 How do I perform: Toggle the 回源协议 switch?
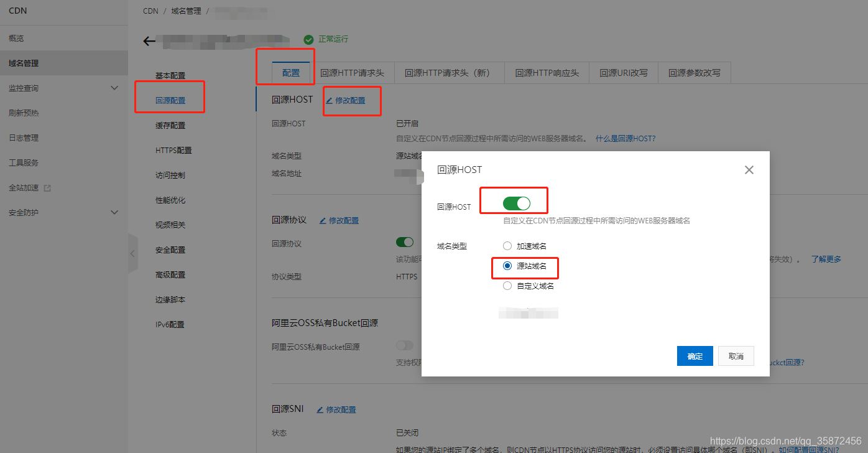coord(405,242)
